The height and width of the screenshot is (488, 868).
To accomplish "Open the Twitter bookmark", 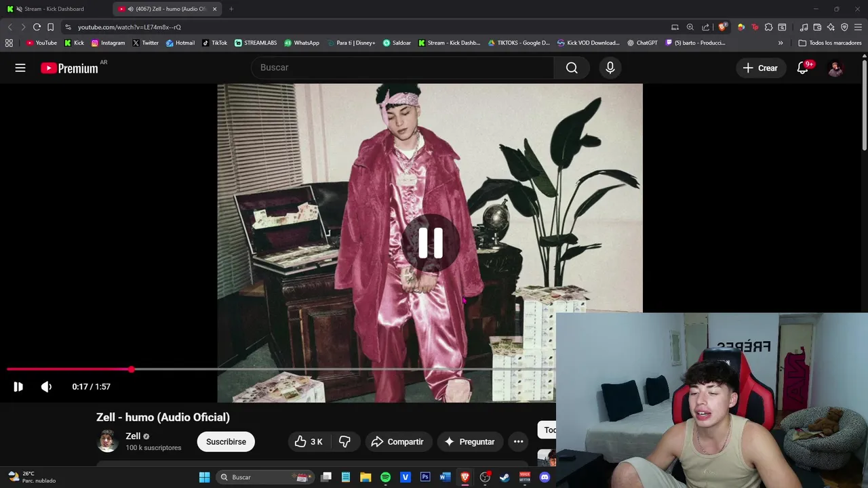I will [146, 43].
